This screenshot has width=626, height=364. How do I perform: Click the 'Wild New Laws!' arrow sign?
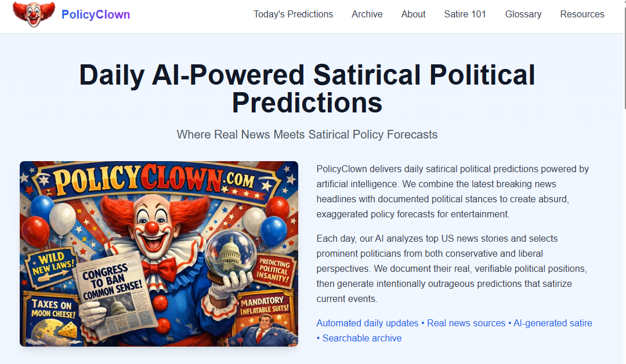[x=49, y=265]
